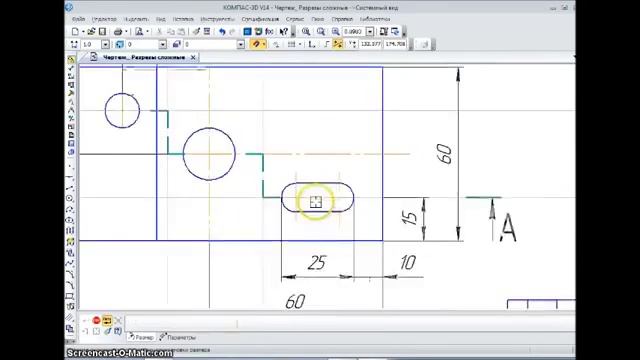
Task: Open the Библиотеки menu
Action: [375, 19]
